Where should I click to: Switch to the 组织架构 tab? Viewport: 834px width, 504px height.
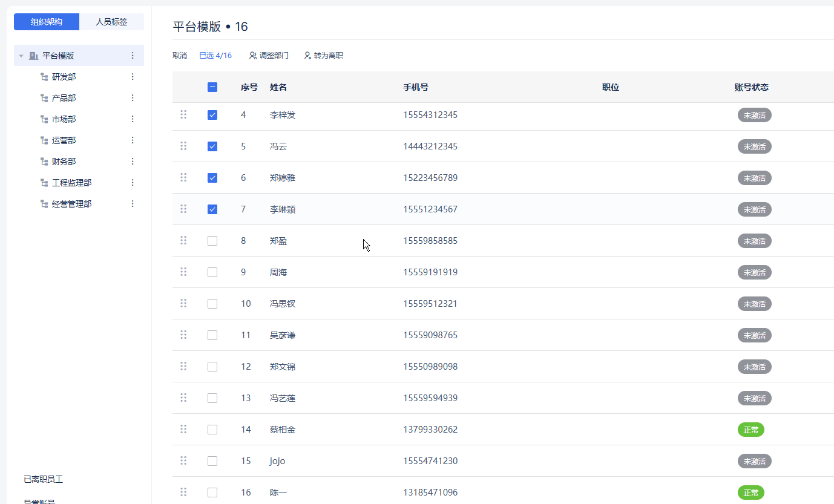(47, 22)
